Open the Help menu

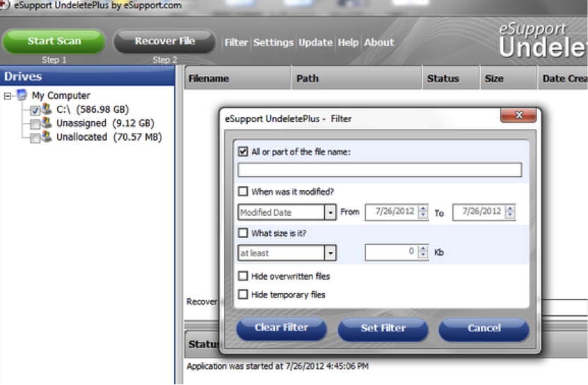(x=348, y=42)
